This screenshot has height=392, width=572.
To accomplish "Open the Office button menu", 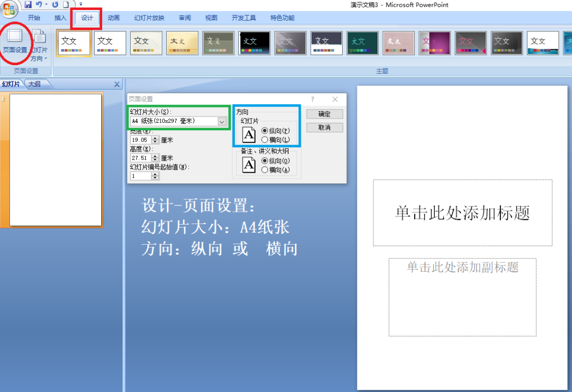I will click(x=9, y=9).
